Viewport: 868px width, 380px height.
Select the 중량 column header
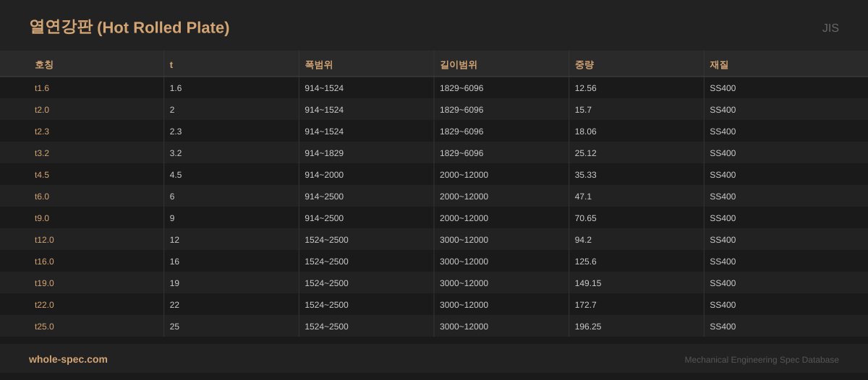tap(584, 64)
